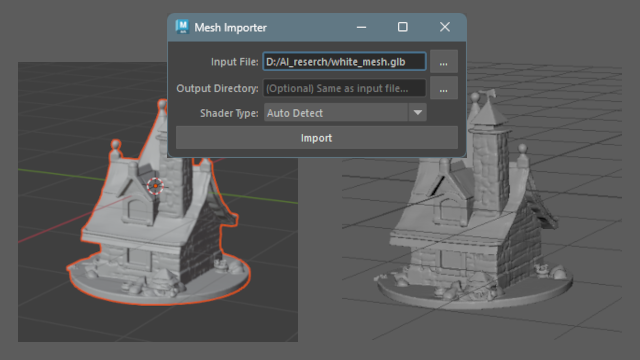Click the Input File label

(235, 62)
